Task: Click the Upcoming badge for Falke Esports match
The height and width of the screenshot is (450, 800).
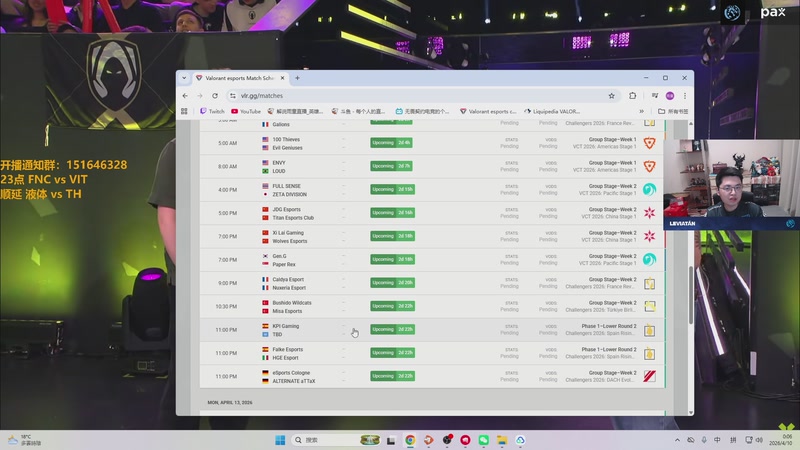Action: click(392, 353)
